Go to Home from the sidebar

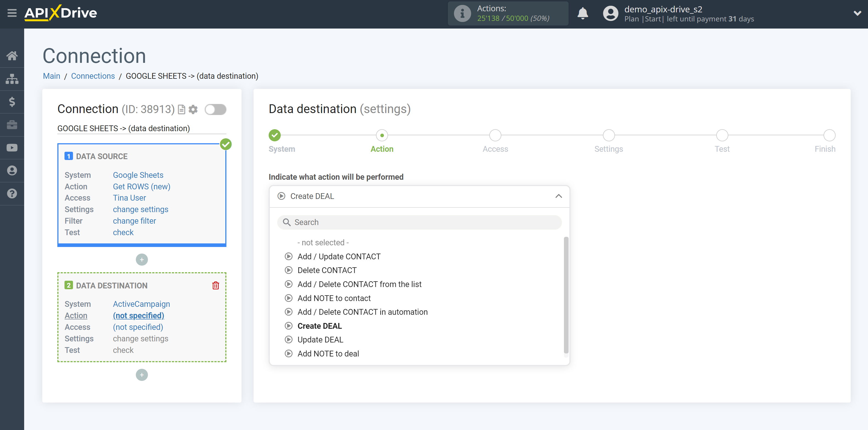tap(12, 56)
